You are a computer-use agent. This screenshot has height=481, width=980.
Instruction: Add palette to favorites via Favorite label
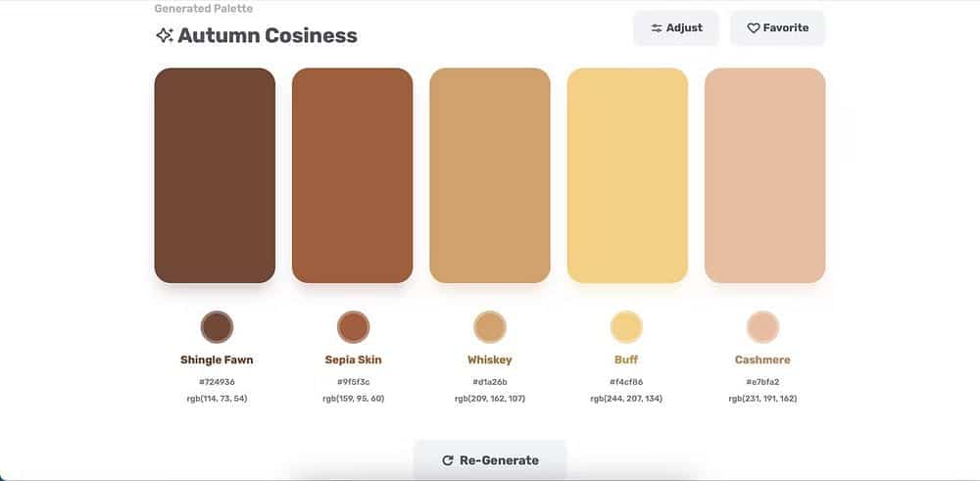(x=786, y=28)
